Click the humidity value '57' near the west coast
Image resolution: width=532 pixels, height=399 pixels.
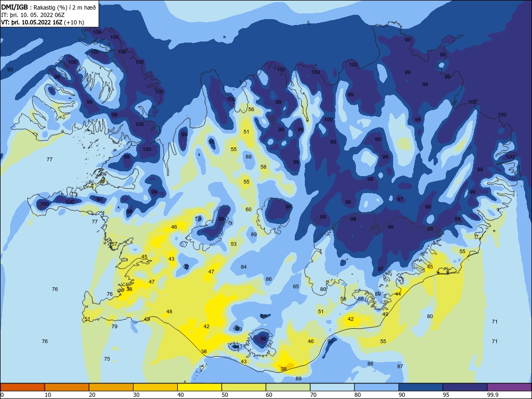[x=114, y=244]
